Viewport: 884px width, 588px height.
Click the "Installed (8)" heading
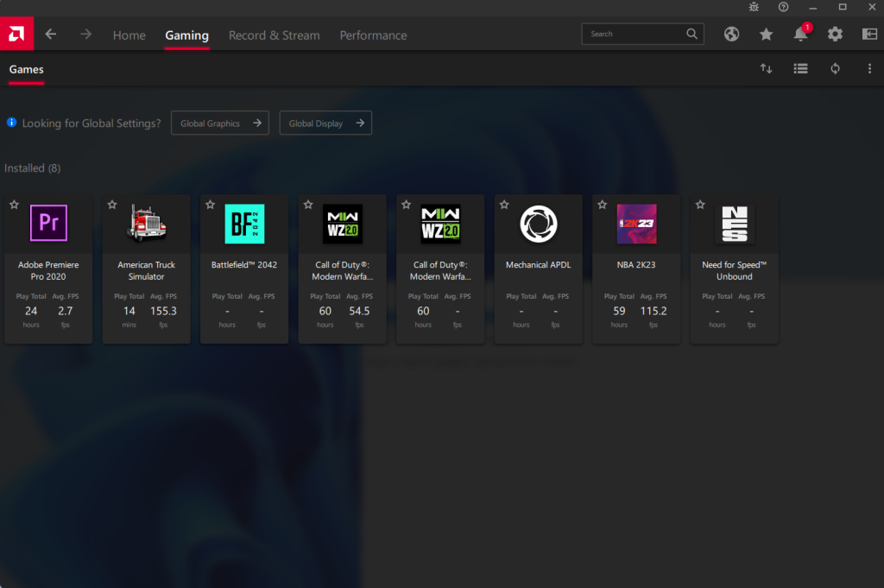(x=33, y=168)
